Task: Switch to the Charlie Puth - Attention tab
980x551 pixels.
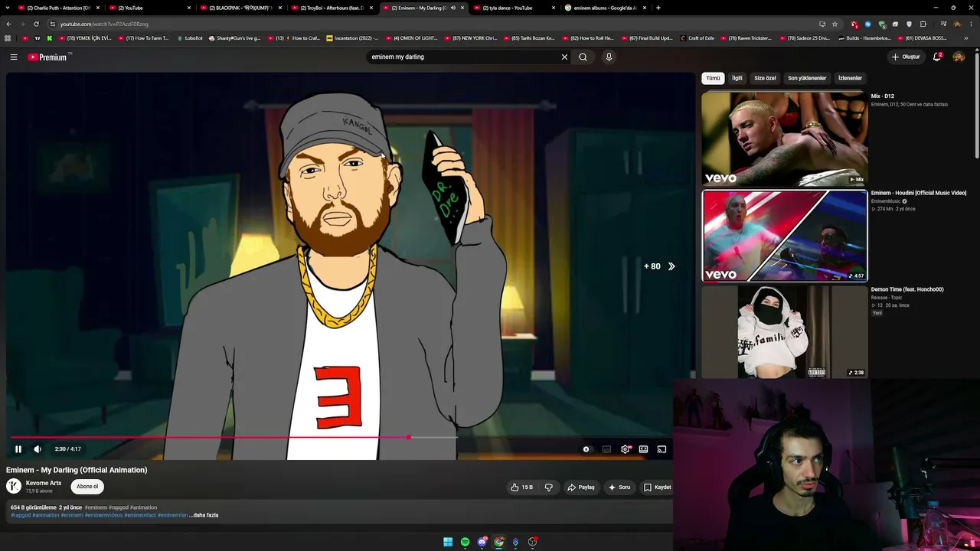Action: click(59, 8)
